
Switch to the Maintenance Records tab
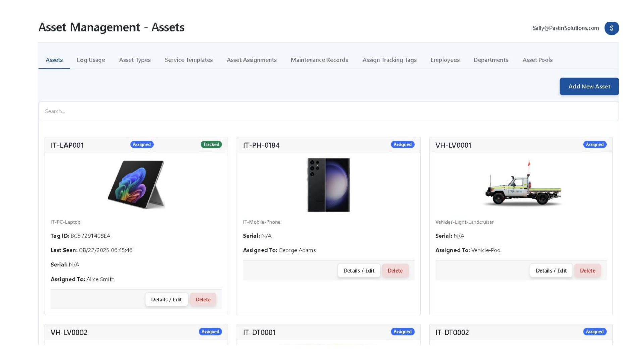click(319, 60)
